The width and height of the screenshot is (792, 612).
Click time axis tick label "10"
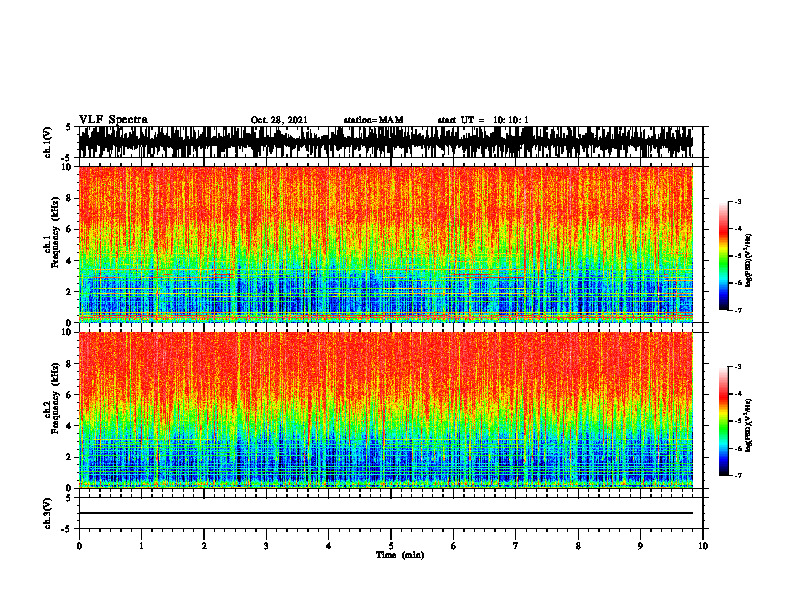click(703, 546)
